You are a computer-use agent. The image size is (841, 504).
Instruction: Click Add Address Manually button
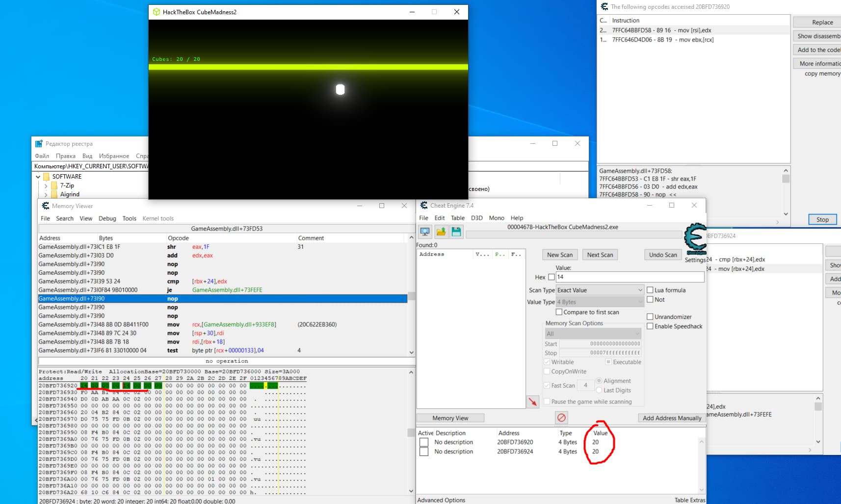click(672, 418)
